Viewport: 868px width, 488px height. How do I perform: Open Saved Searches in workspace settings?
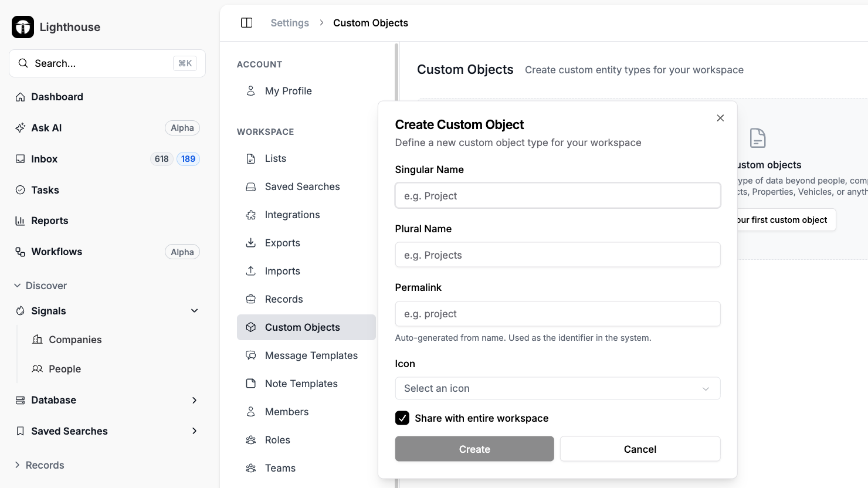coord(306,187)
